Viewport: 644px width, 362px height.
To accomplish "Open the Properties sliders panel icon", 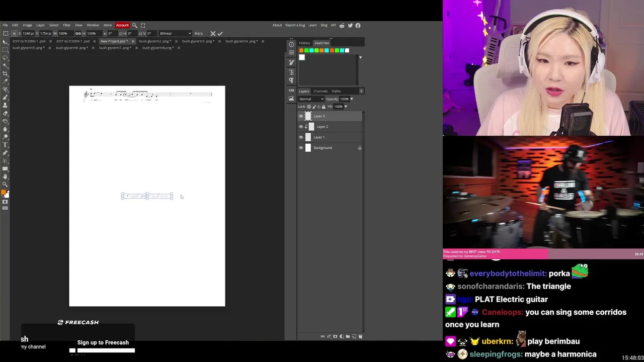I will (291, 52).
